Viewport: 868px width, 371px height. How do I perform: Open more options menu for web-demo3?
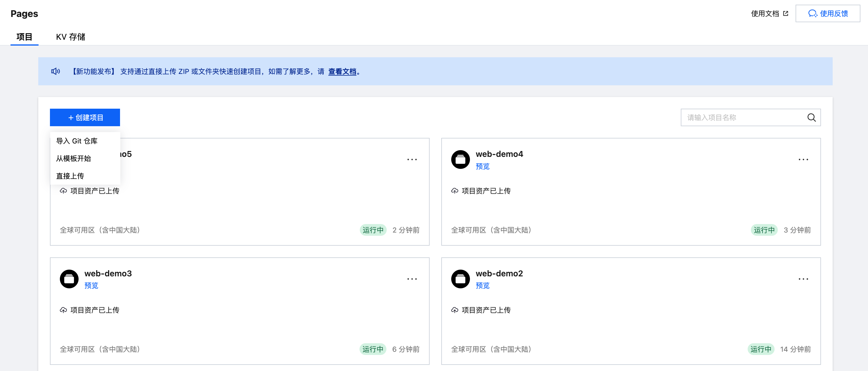pyautogui.click(x=412, y=279)
